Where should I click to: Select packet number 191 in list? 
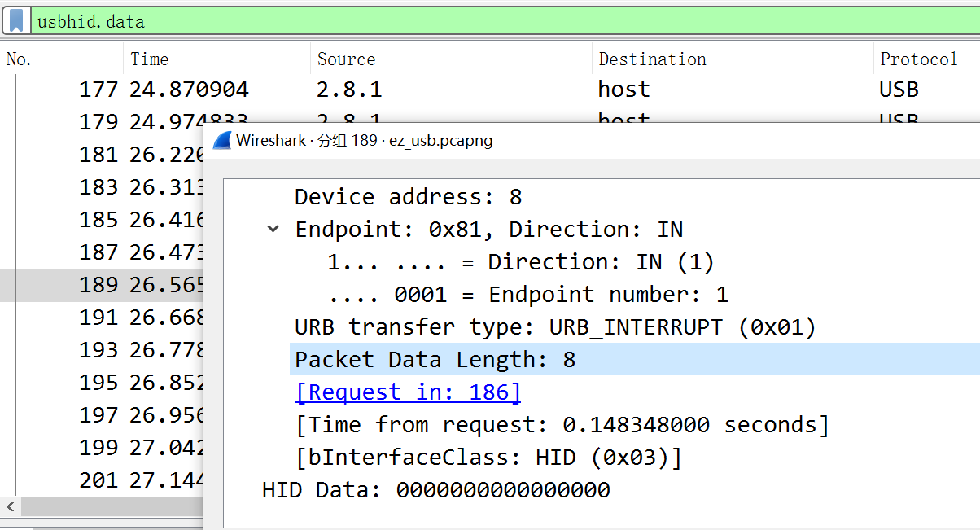98,318
